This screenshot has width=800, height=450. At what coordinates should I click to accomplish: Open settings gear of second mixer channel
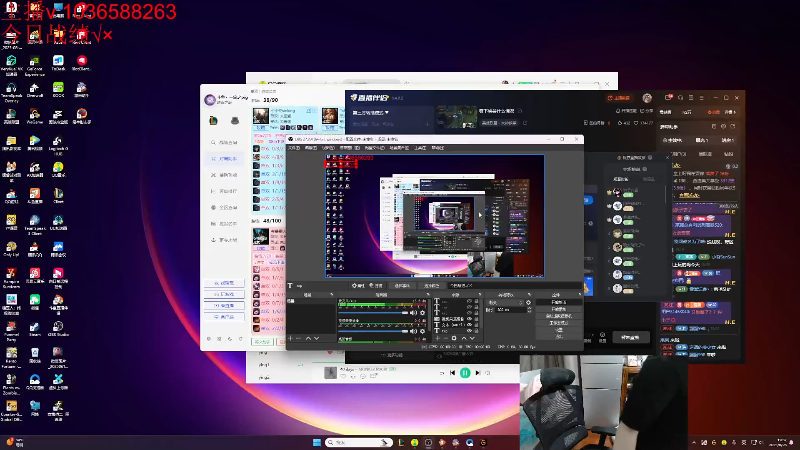pos(422,331)
